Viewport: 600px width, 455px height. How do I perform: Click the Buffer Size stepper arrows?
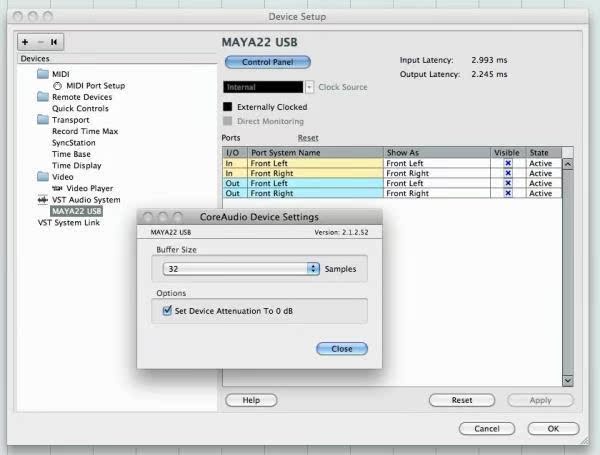click(x=313, y=269)
